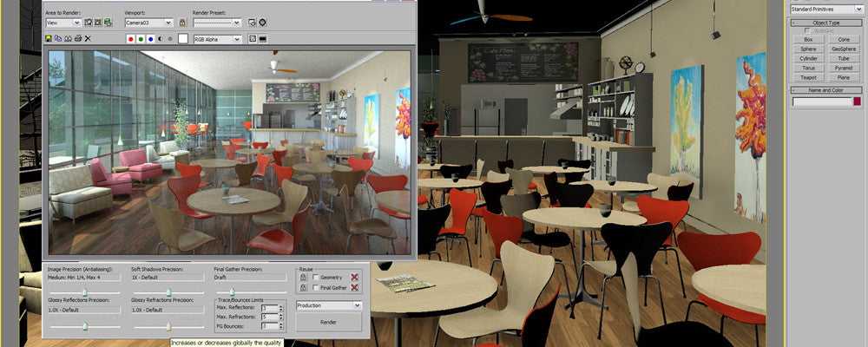Click the Image Precision antialiasing slider
Screen dimensions: 868x347
point(85,291)
